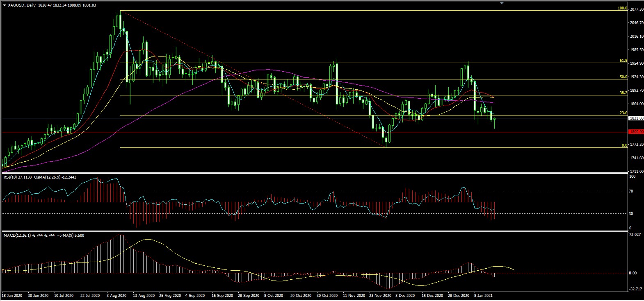644x301 pixels.
Task: Click the 25 Aug 2020 date label
Action: click(170, 296)
